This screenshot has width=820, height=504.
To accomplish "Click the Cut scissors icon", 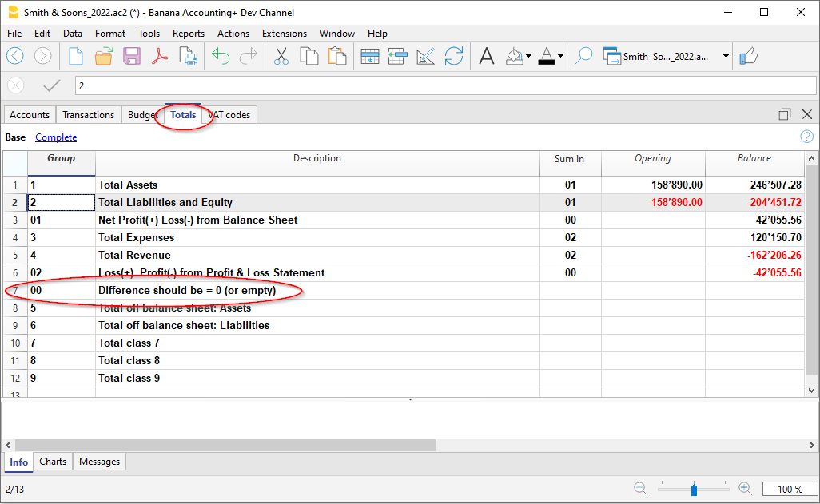I will point(281,56).
